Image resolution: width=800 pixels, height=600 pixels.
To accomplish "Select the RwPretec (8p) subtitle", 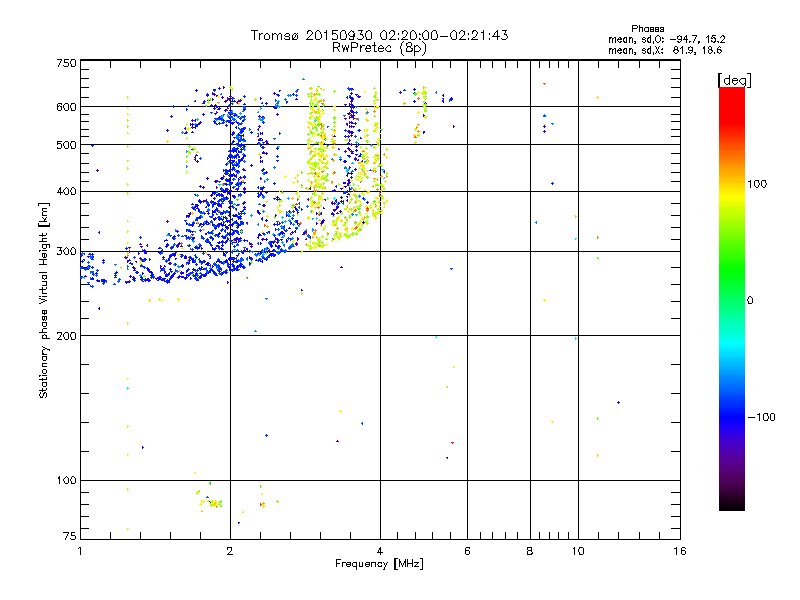I will point(379,48).
